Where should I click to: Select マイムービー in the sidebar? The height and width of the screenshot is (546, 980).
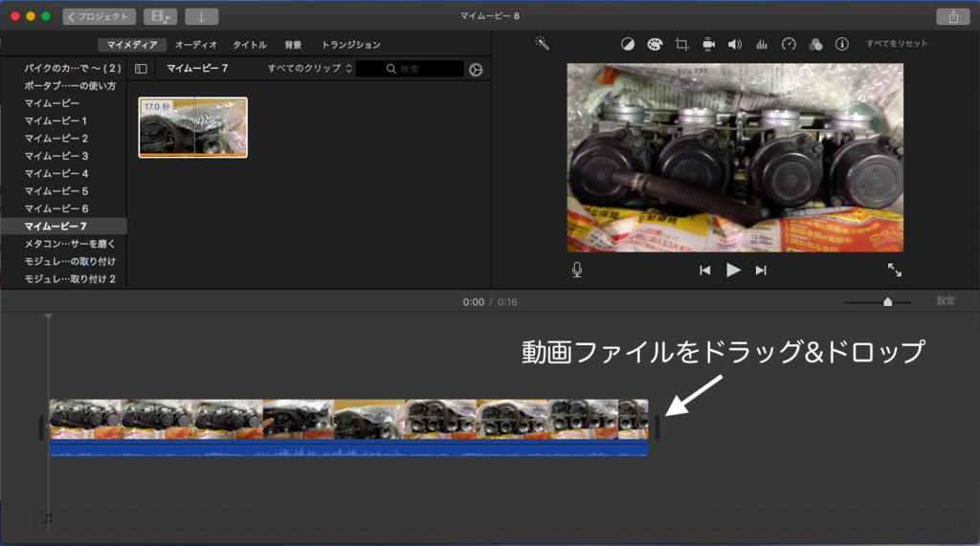(x=52, y=103)
